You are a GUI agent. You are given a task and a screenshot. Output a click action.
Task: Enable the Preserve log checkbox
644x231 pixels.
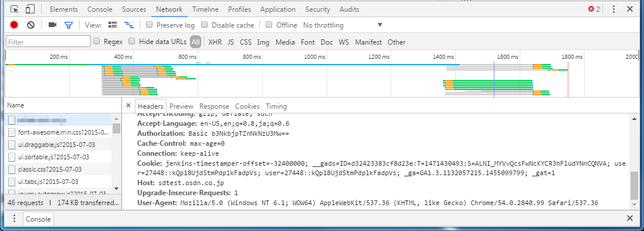pyautogui.click(x=150, y=25)
